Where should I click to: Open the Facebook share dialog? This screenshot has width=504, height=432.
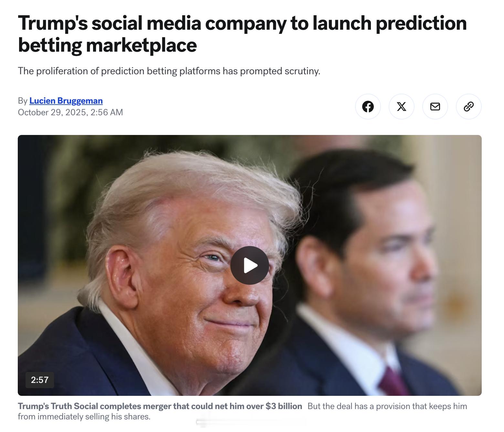368,107
